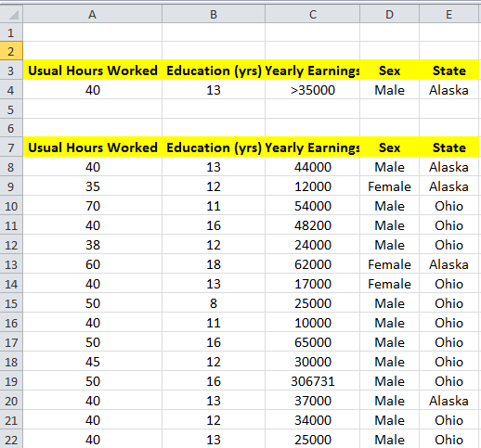The width and height of the screenshot is (481, 448).
Task: Select earnings cell 34000
Action: 313,420
